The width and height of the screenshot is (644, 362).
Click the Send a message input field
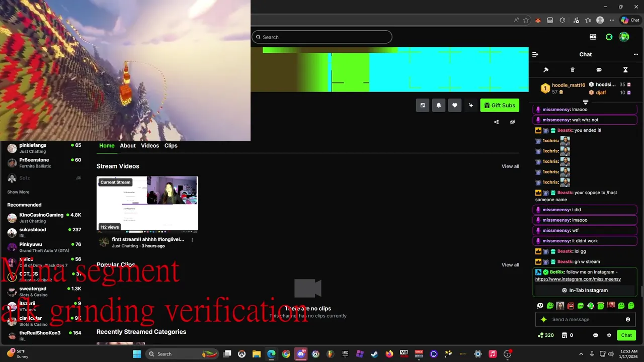(586, 319)
